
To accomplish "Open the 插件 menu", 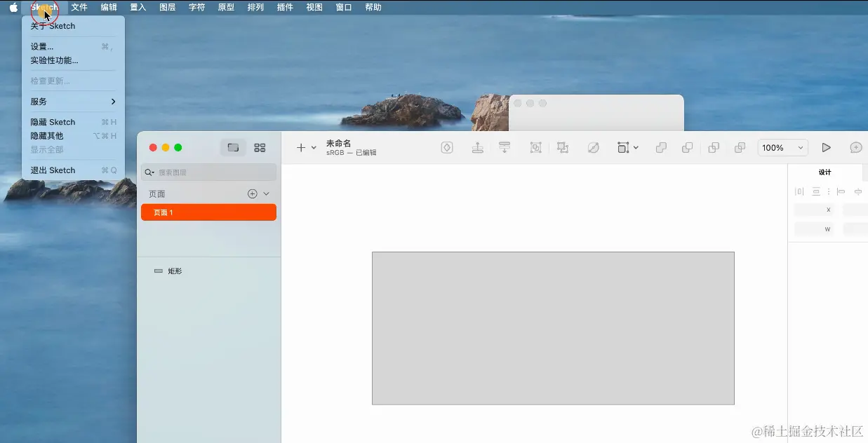I will [x=285, y=7].
